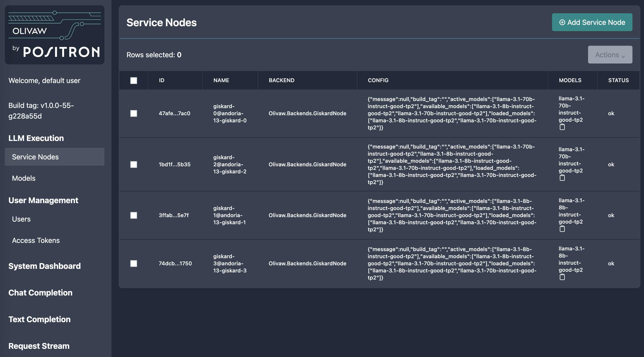Viewport: 644px width, 357px height.
Task: Open Access Tokens in sidebar
Action: click(x=36, y=240)
